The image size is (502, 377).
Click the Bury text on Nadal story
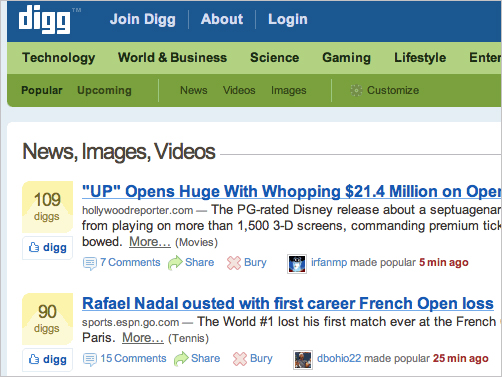(x=261, y=359)
